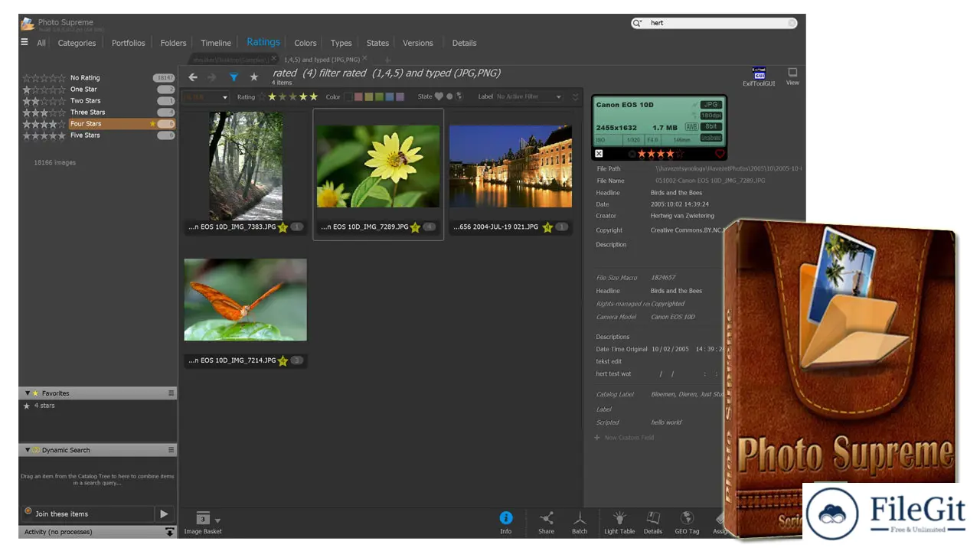Expand the filter bar double chevron
The height and width of the screenshot is (551, 980).
coord(576,97)
